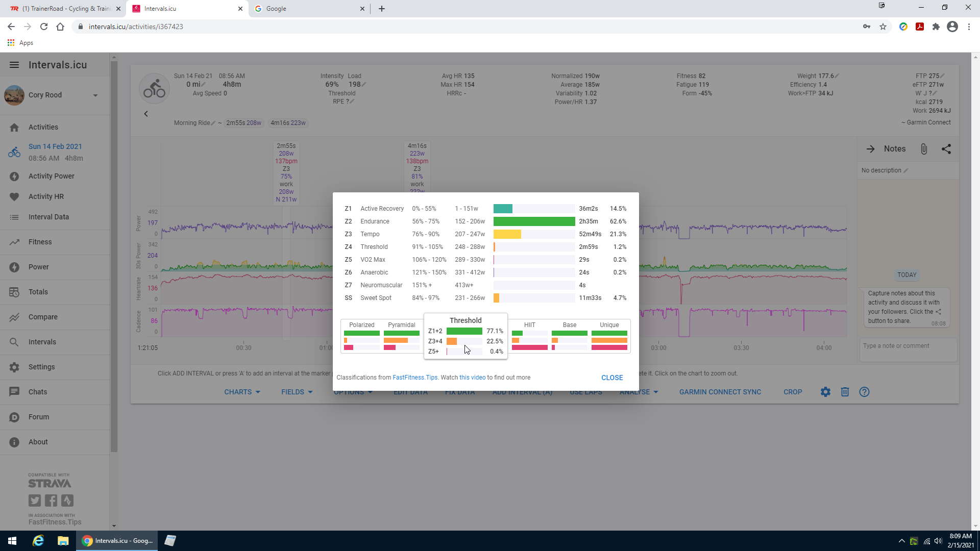Select the Base classification
The width and height of the screenshot is (980, 551).
(570, 337)
